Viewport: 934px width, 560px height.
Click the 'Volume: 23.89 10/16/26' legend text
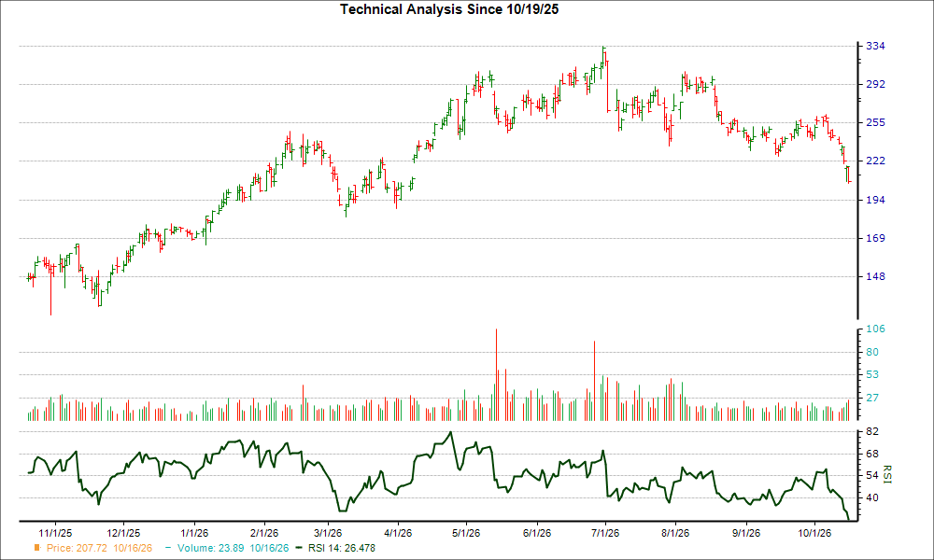[233, 548]
